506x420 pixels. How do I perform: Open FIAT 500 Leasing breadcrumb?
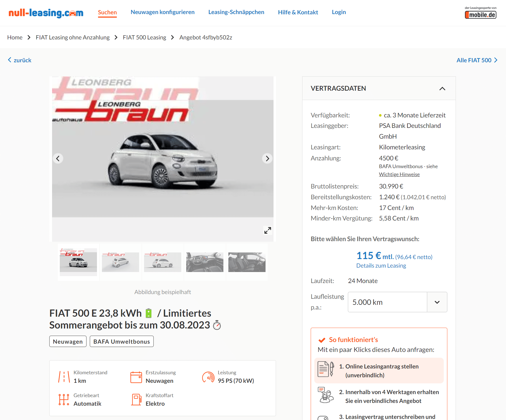(144, 37)
